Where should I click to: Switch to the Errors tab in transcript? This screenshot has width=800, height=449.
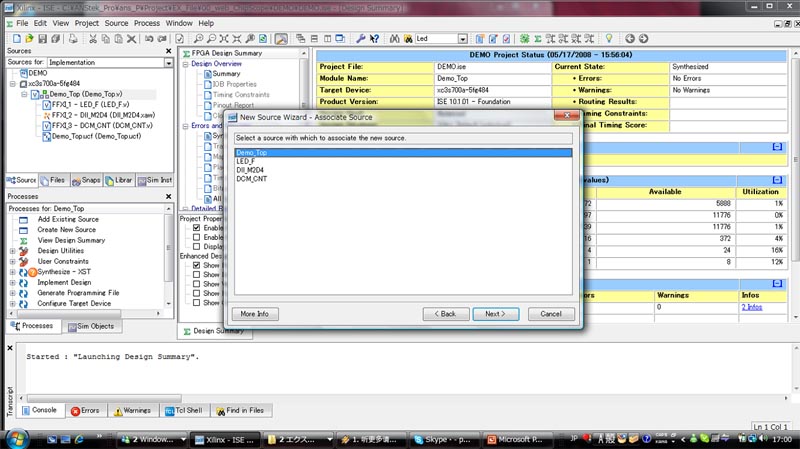click(85, 411)
